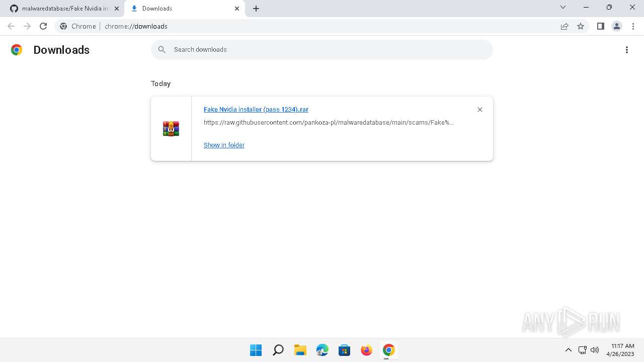Click the Search downloads field
The width and height of the screenshot is (644, 362).
click(x=322, y=50)
